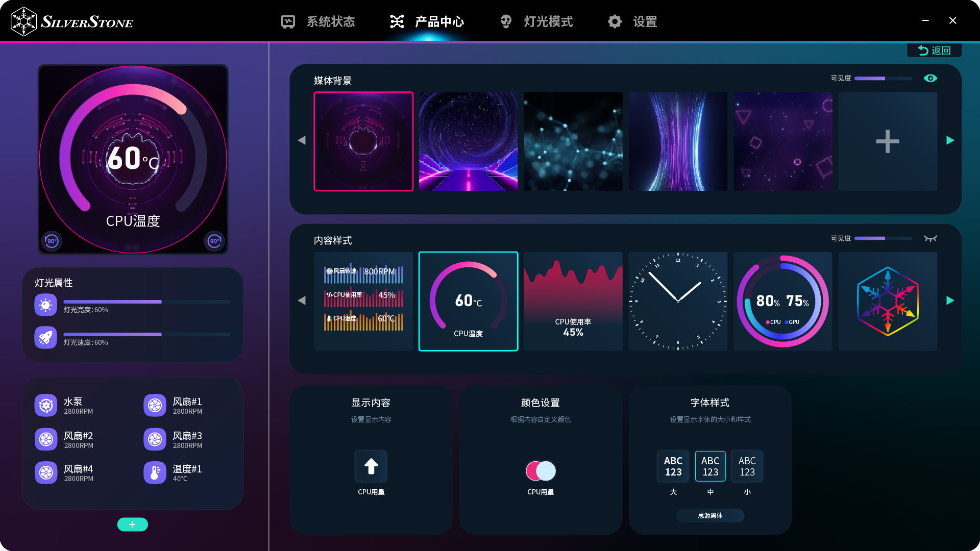The width and height of the screenshot is (980, 551).
Task: Click the green plus add-device button
Action: tap(133, 524)
